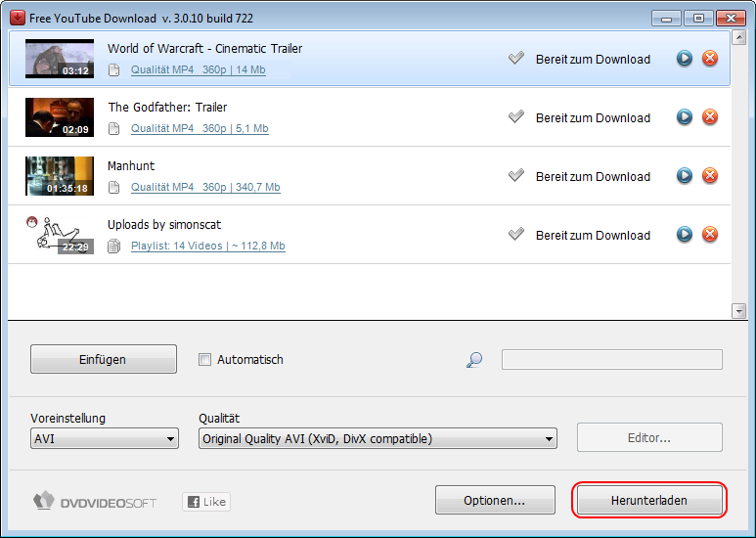Click checkmark status icon for The Godfather
Viewport: 756px width, 538px height.
click(x=515, y=117)
